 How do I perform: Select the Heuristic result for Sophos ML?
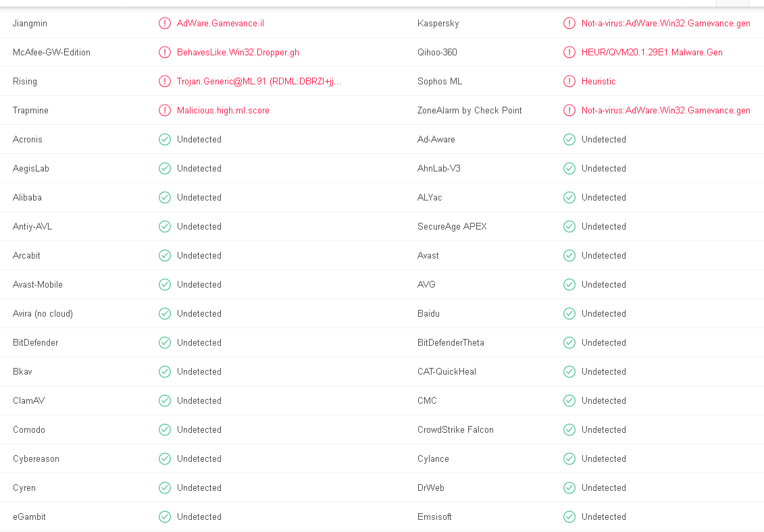pyautogui.click(x=599, y=82)
